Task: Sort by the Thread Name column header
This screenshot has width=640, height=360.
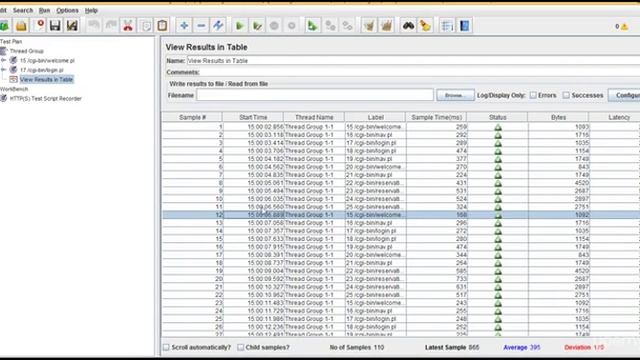Action: (x=314, y=117)
